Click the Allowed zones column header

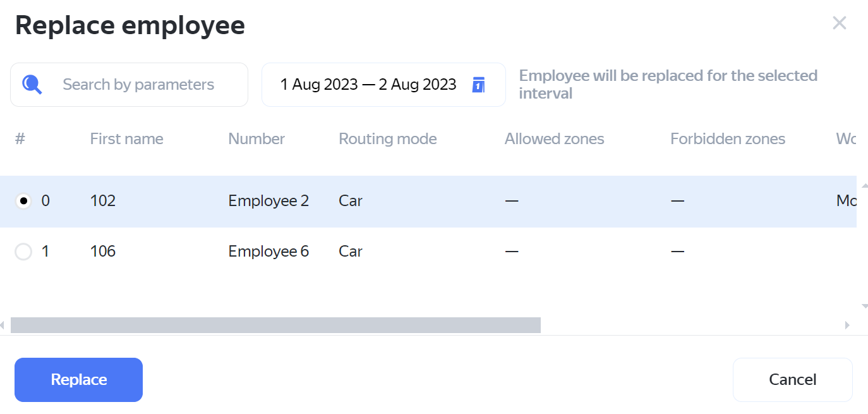click(554, 139)
